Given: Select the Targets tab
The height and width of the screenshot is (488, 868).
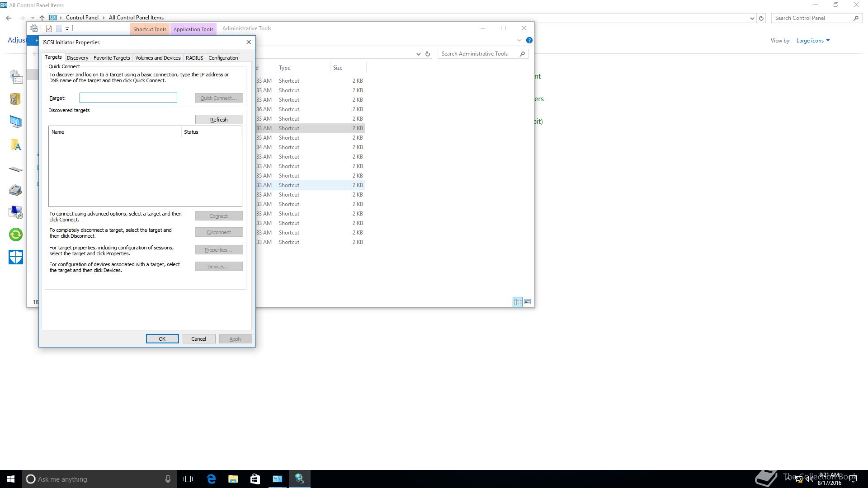Looking at the screenshot, I should point(53,57).
